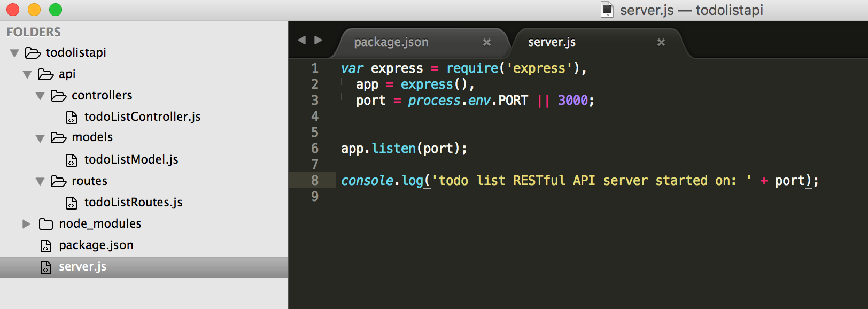Image resolution: width=868 pixels, height=309 pixels.
Task: Close the package.json tab
Action: (486, 42)
